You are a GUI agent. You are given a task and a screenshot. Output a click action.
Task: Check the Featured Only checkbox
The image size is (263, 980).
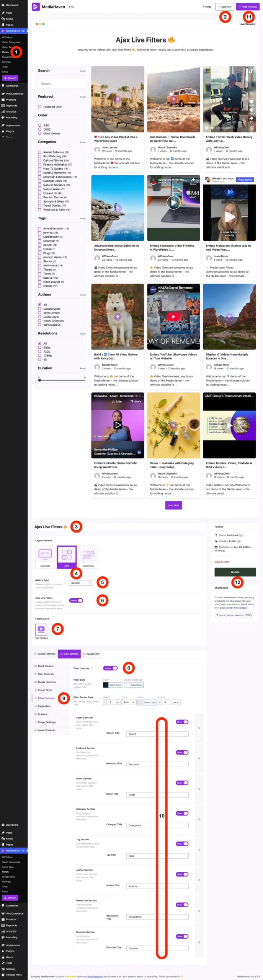[x=39, y=107]
